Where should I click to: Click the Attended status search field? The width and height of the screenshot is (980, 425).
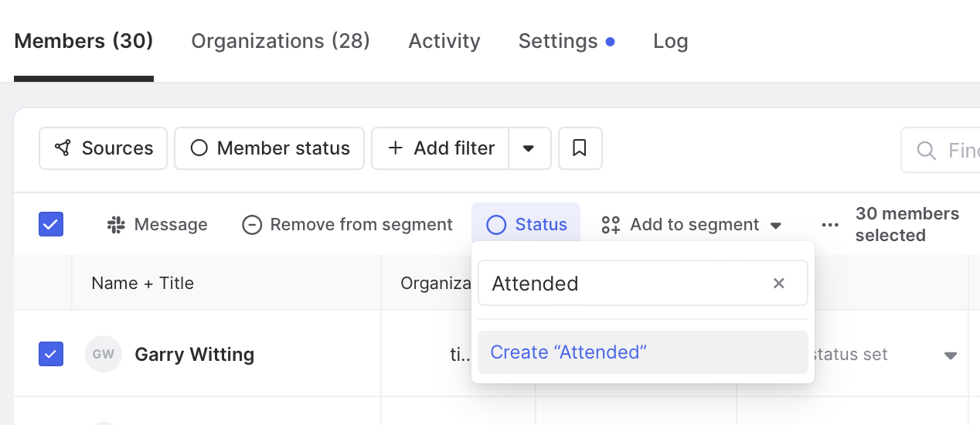click(x=626, y=284)
